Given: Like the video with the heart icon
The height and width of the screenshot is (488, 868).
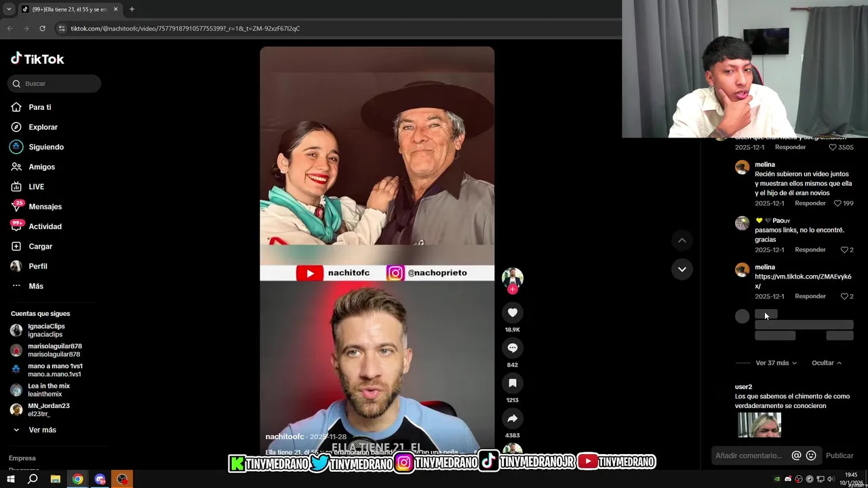Looking at the screenshot, I should (x=512, y=312).
